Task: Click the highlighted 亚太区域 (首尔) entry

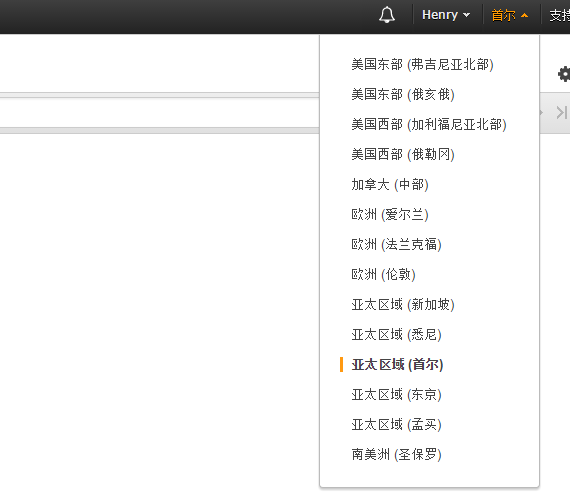Action: [x=397, y=365]
